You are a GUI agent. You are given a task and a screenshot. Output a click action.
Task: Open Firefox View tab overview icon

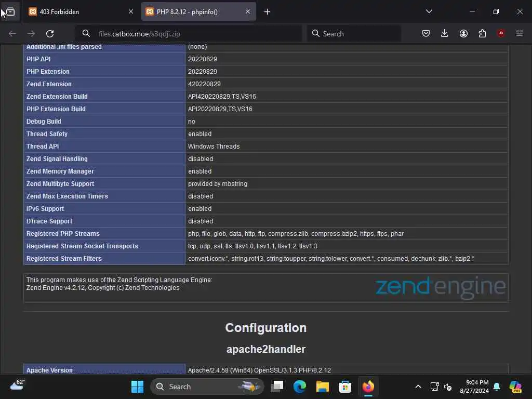point(10,12)
